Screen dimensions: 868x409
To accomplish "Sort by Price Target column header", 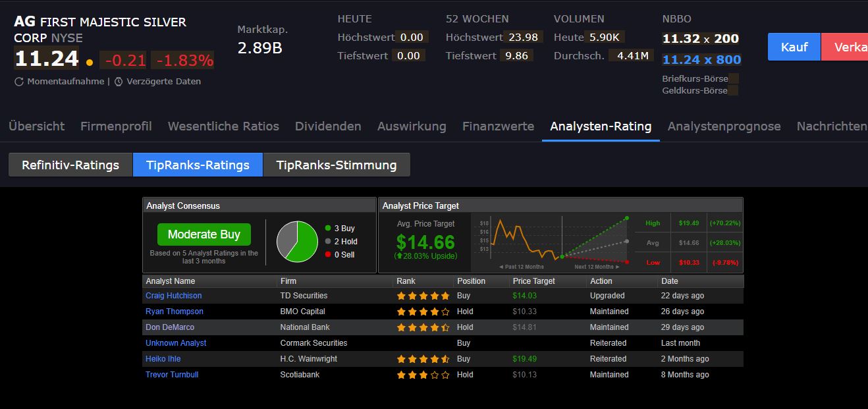I will (534, 281).
